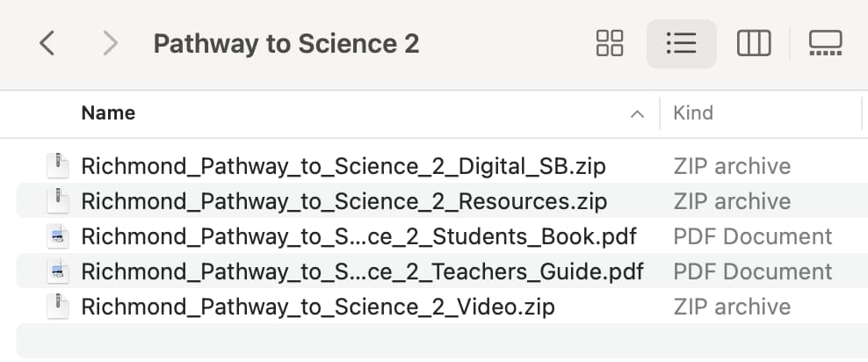
Task: Sort files by Kind column header
Action: (x=692, y=113)
